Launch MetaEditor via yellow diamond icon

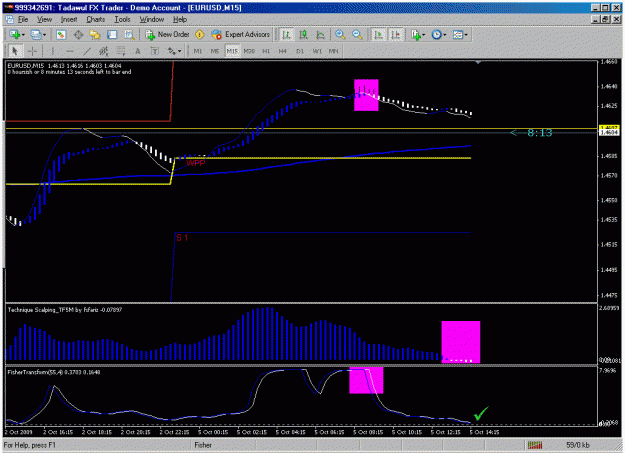pyautogui.click(x=199, y=35)
